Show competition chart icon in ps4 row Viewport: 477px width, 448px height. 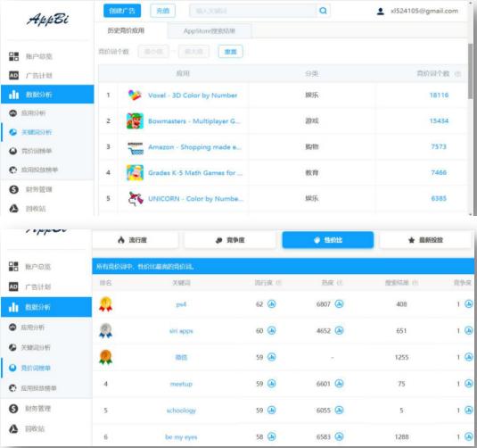point(469,304)
